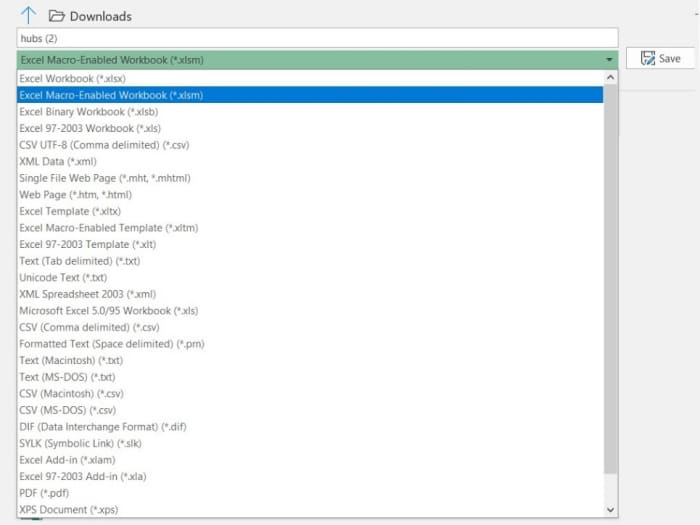700x525 pixels.
Task: Select CSV UTF-8 (Comma delimited)
Action: tap(310, 145)
